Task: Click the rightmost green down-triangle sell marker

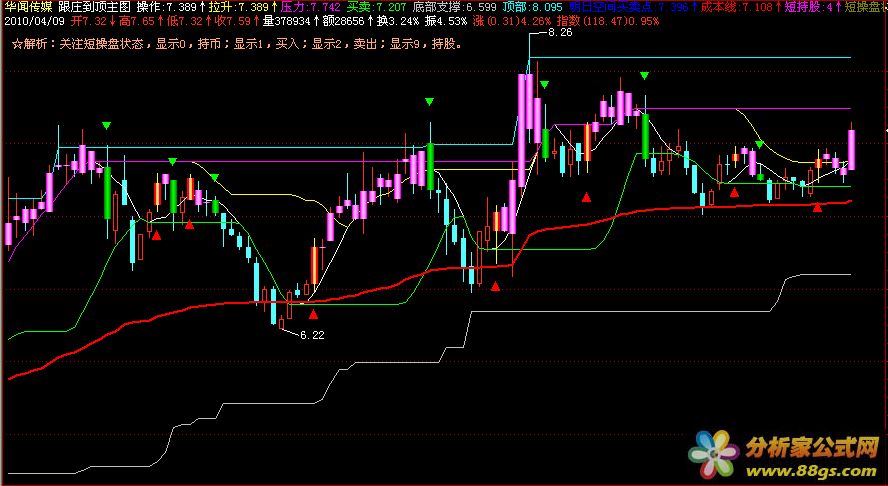Action: pyautogui.click(x=760, y=145)
